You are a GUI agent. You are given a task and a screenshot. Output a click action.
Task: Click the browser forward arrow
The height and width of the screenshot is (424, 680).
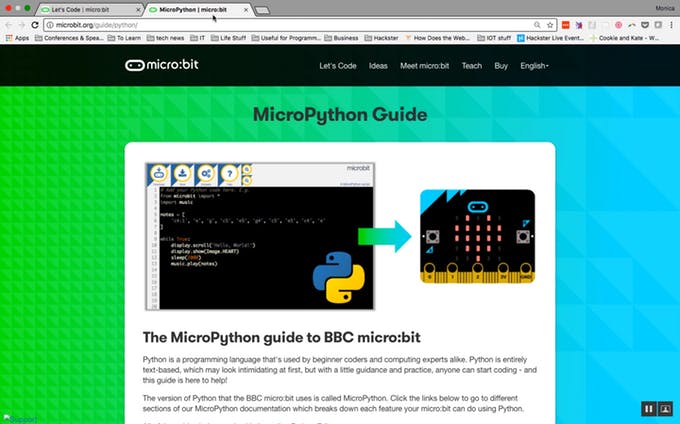coord(22,25)
